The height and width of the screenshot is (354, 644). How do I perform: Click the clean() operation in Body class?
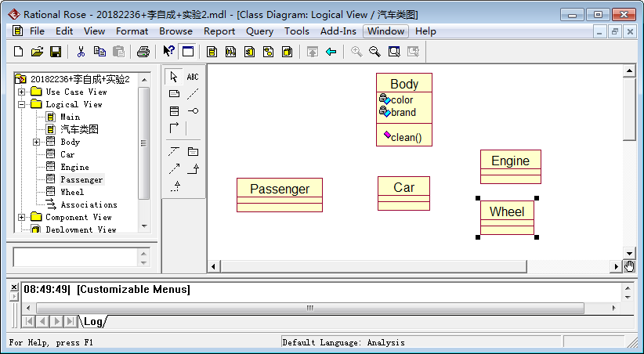click(x=406, y=138)
